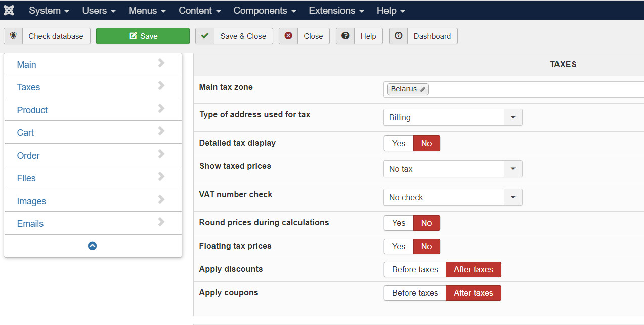Enable Round prices during calculations
Image resolution: width=644 pixels, height=325 pixels.
click(x=399, y=223)
